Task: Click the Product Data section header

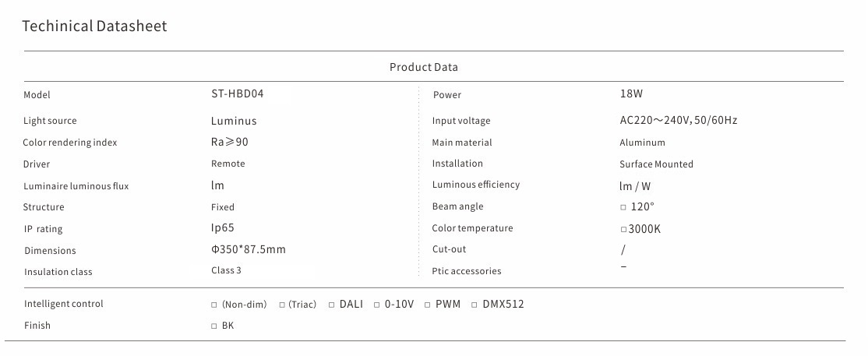Action: 423,67
